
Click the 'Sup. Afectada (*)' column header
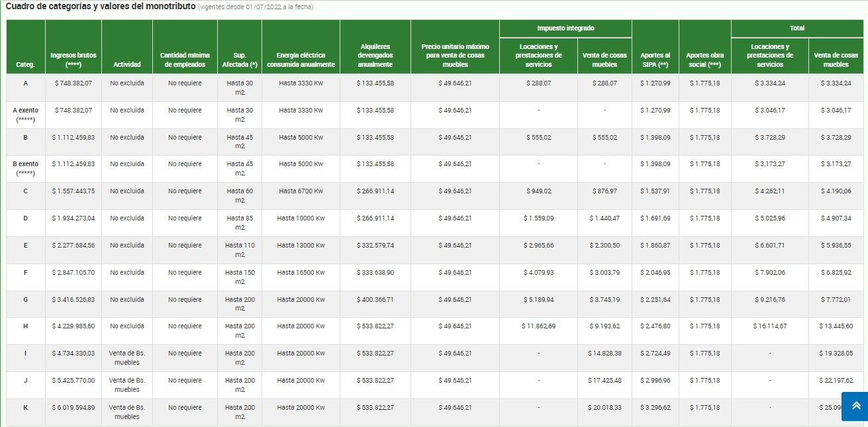click(x=240, y=60)
